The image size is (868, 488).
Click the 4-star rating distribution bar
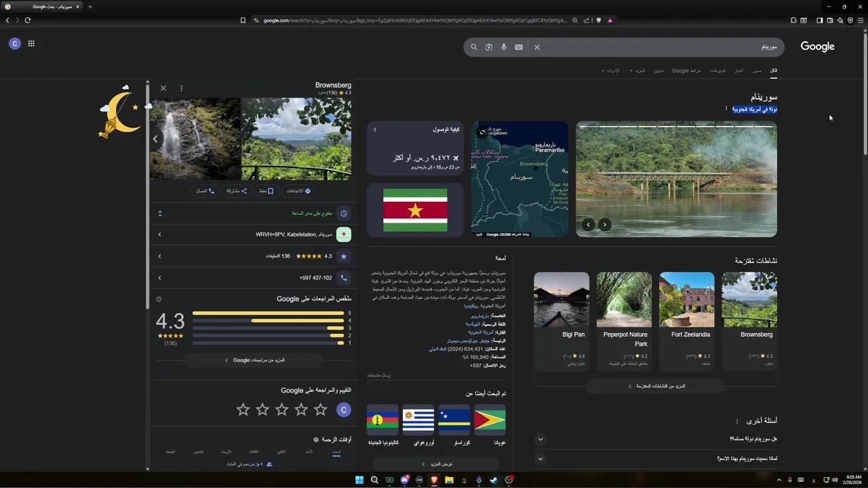click(269, 321)
